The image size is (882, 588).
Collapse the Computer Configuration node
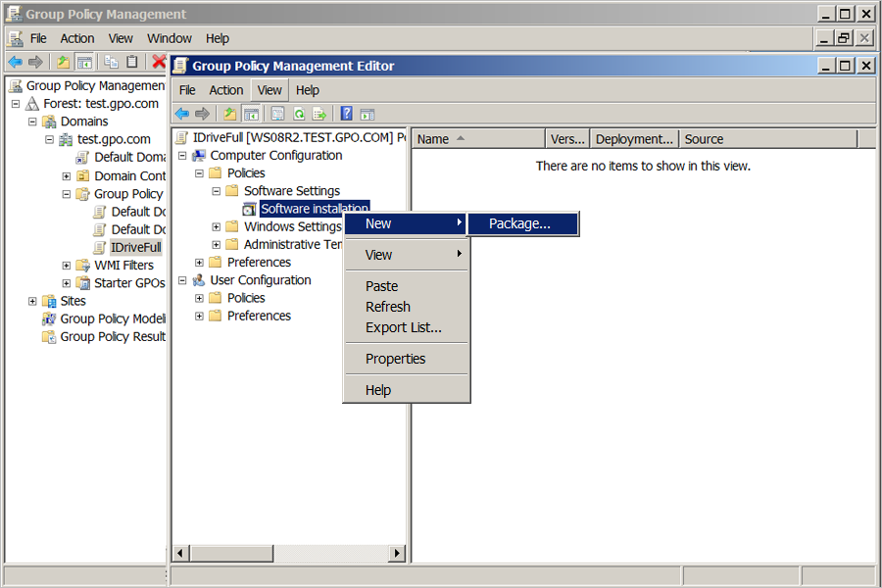click(182, 155)
